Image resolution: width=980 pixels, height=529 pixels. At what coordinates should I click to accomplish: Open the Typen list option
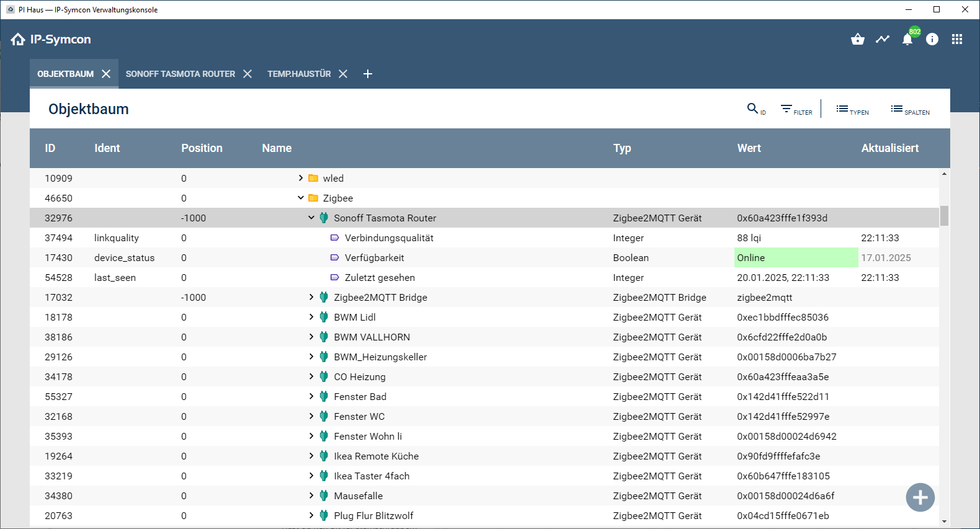point(852,109)
